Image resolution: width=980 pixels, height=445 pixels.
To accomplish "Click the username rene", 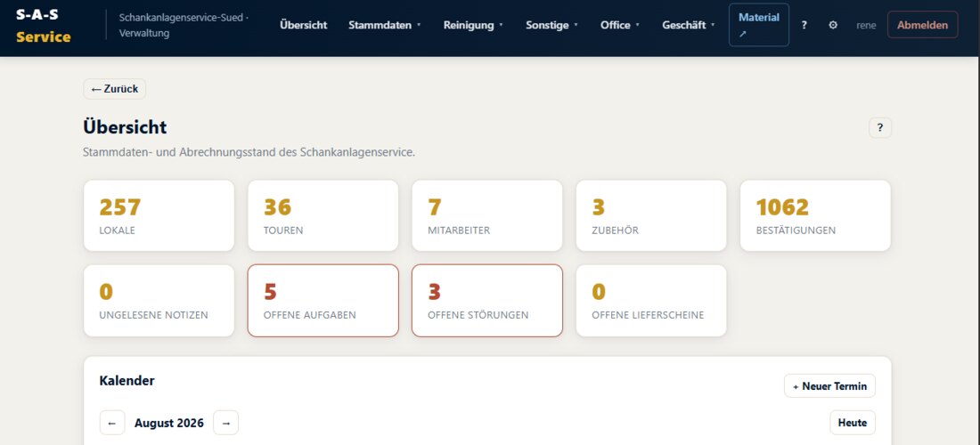I will tap(866, 26).
